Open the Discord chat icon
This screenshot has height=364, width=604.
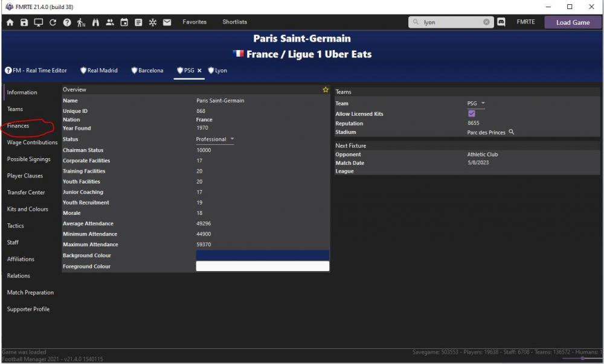tap(501, 22)
